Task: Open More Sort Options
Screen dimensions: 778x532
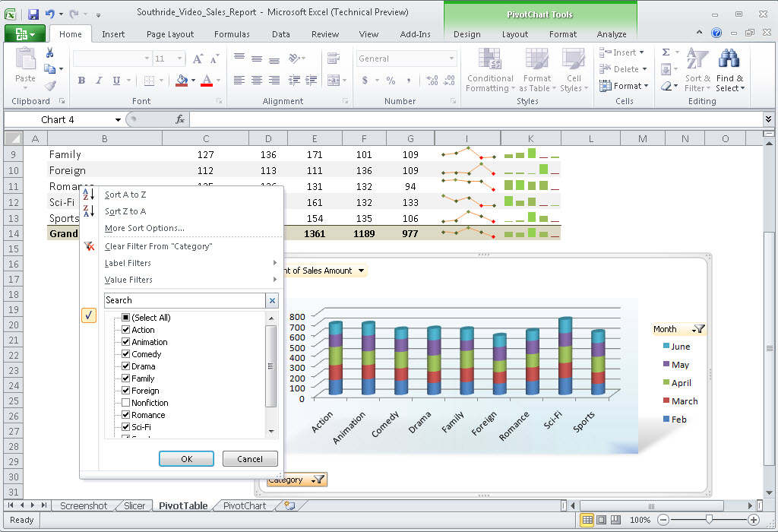Action: pos(144,228)
